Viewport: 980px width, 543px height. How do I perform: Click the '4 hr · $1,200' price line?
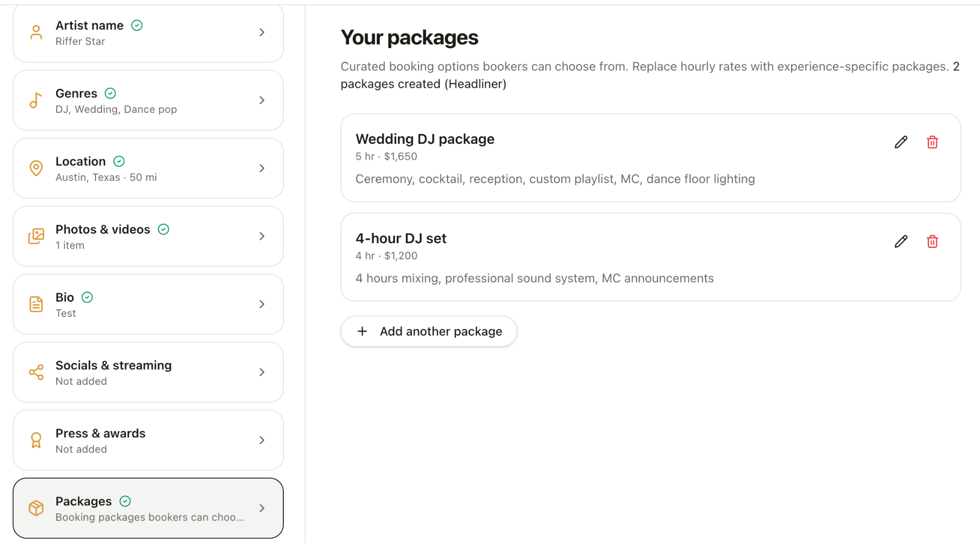[x=386, y=256]
